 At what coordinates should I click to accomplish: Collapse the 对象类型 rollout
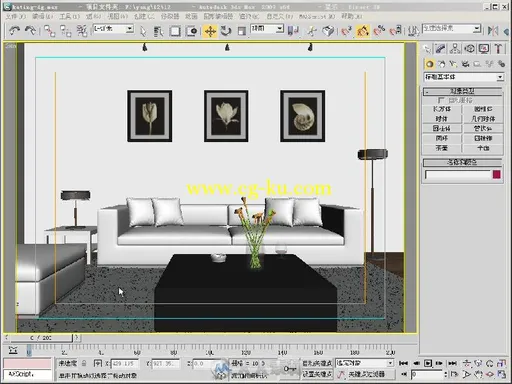click(x=463, y=91)
